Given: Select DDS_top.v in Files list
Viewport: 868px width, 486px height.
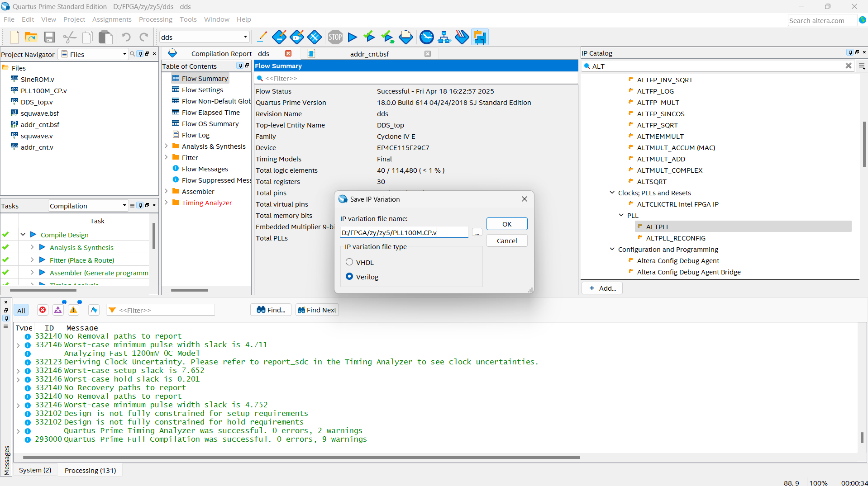Looking at the screenshot, I should [37, 102].
